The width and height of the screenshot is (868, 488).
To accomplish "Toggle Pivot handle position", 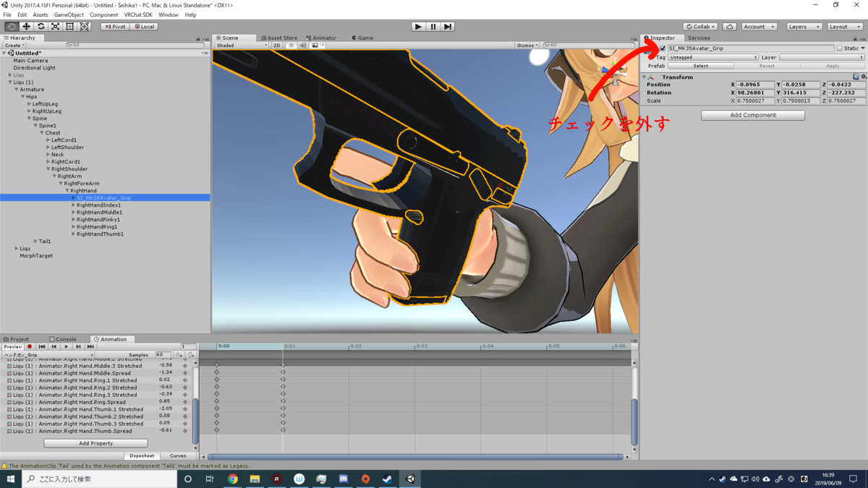I will (x=114, y=27).
